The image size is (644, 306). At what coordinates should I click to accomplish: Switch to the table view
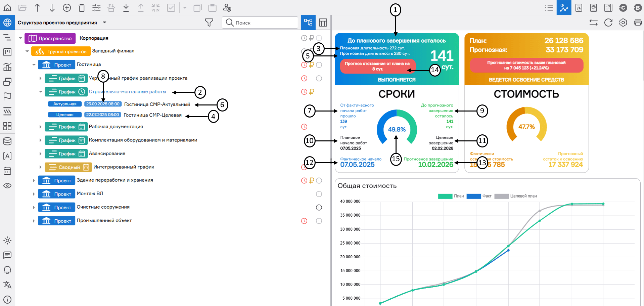pyautogui.click(x=323, y=23)
